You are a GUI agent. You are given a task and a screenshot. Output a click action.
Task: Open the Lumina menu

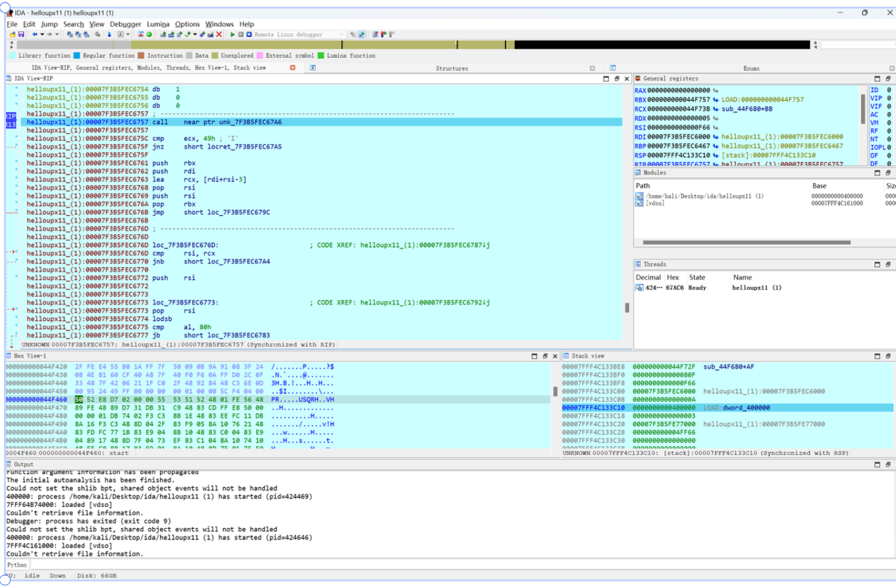(158, 24)
